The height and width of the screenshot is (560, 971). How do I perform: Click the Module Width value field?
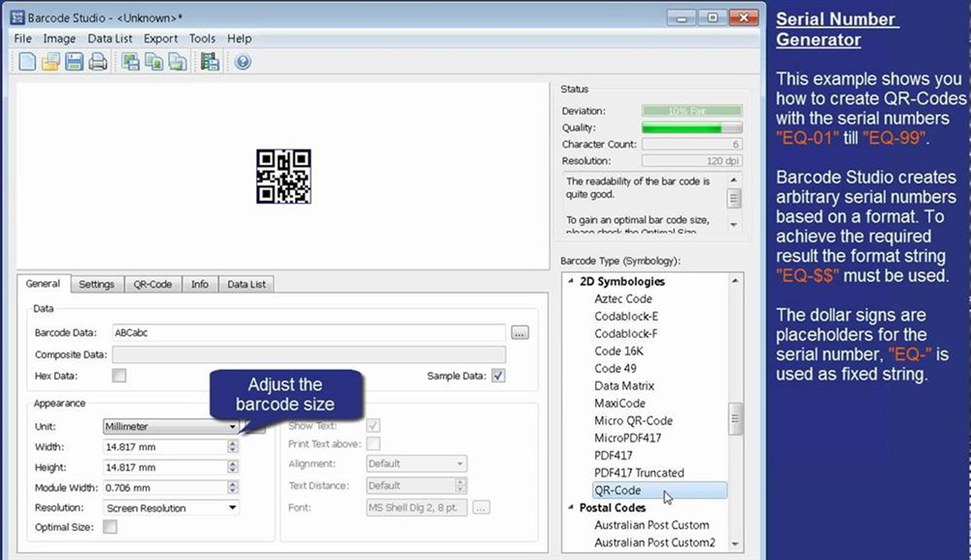(165, 487)
